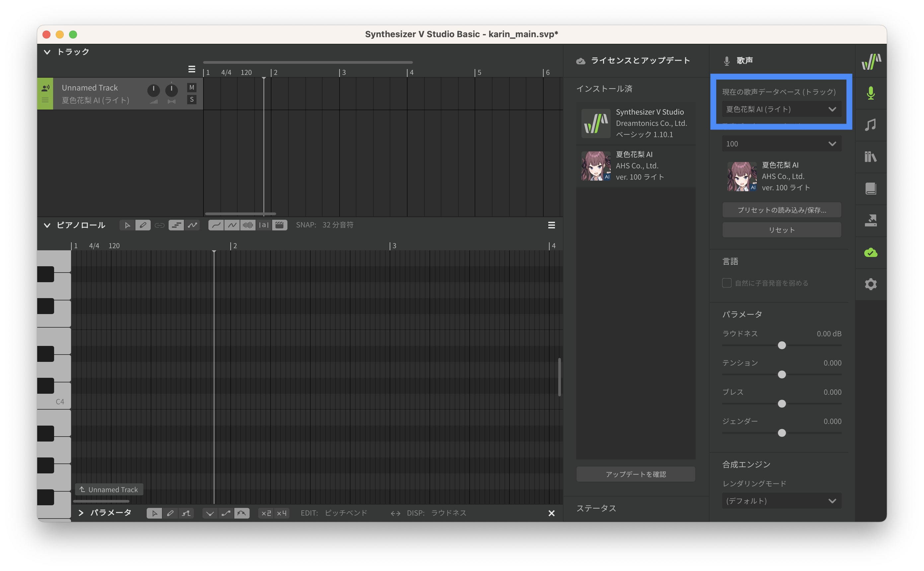Click piano roll vertical scrollbar
The height and width of the screenshot is (571, 924).
pyautogui.click(x=559, y=377)
